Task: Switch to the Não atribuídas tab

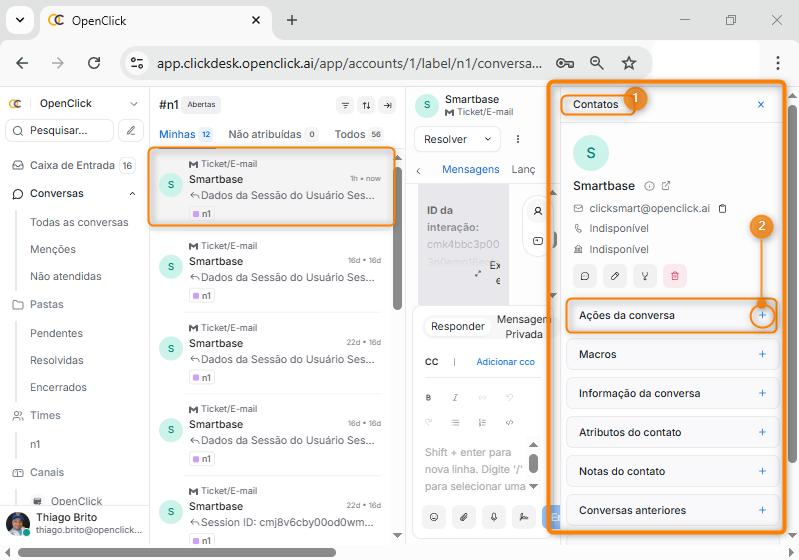Action: (264, 134)
